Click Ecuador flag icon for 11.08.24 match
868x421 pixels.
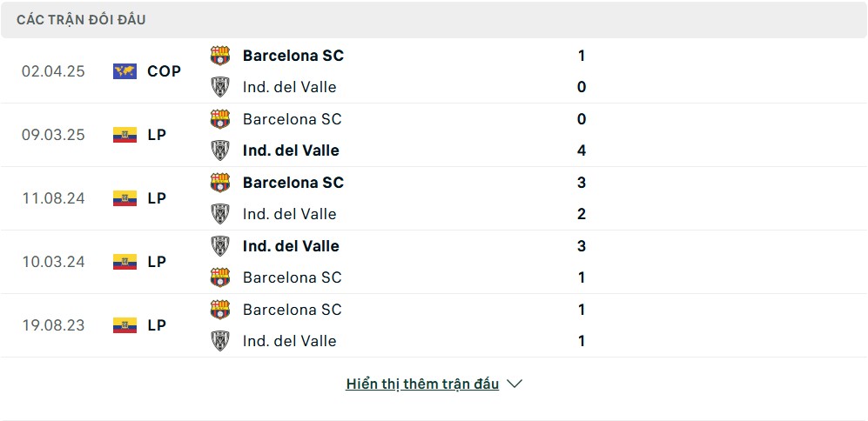[124, 198]
